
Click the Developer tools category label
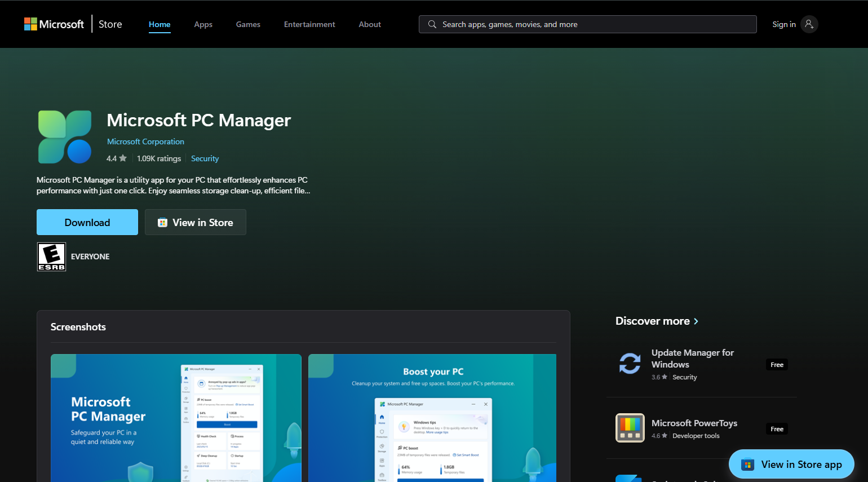tap(696, 436)
